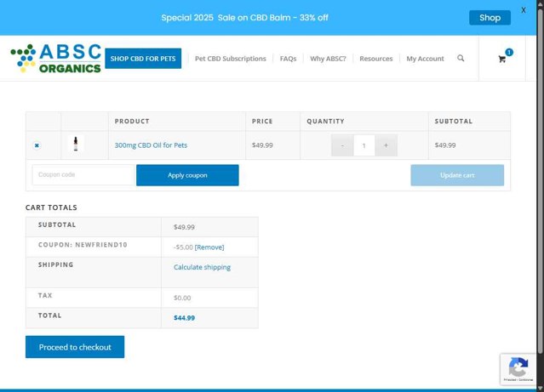The width and height of the screenshot is (544, 392).
Task: Open 300mg CBD Oil for Pets link
Action: pyautogui.click(x=151, y=145)
